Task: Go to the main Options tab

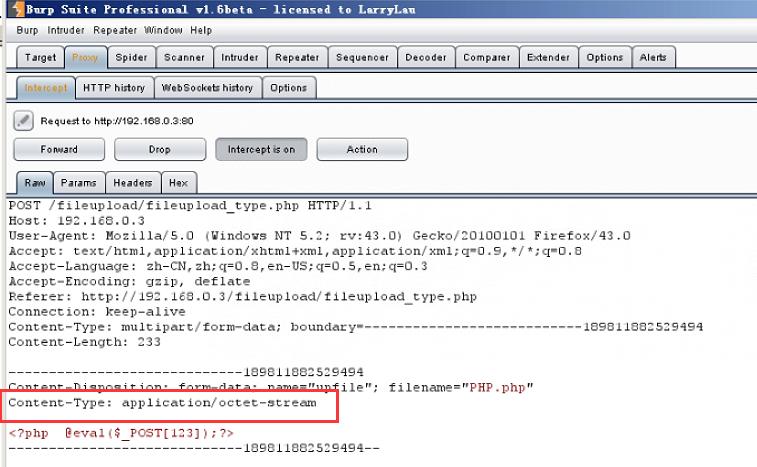Action: tap(605, 57)
